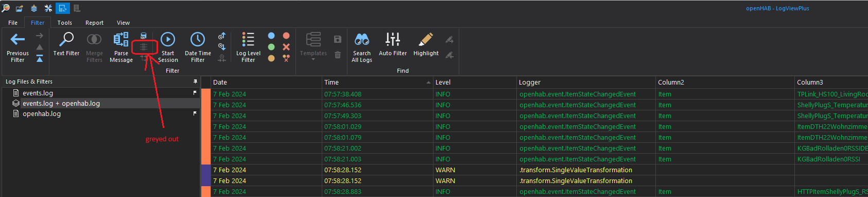Click the time cell 07:58:01.079
868x197 pixels.
pos(377,137)
